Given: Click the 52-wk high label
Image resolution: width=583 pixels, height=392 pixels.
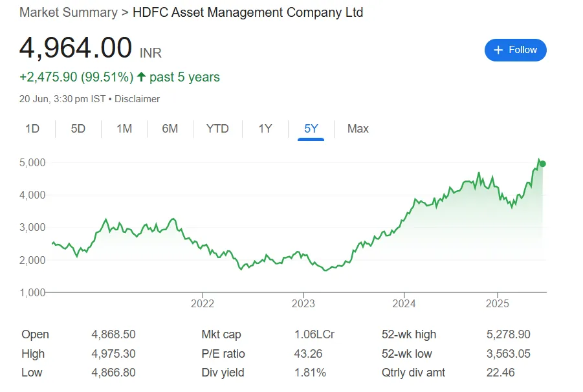Looking at the screenshot, I should tap(409, 334).
